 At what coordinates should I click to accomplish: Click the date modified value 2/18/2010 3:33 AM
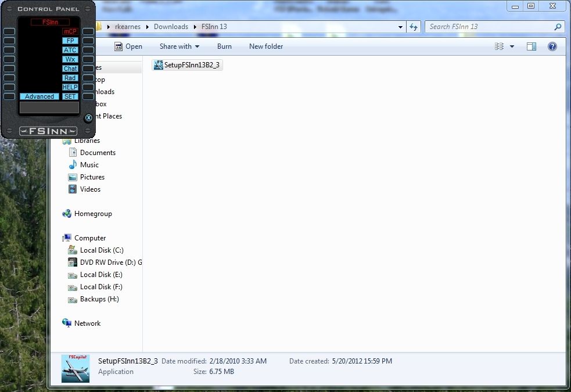pyautogui.click(x=238, y=361)
